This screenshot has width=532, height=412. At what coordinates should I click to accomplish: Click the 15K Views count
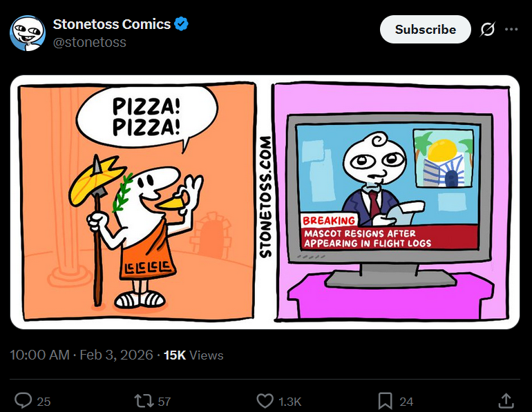193,355
